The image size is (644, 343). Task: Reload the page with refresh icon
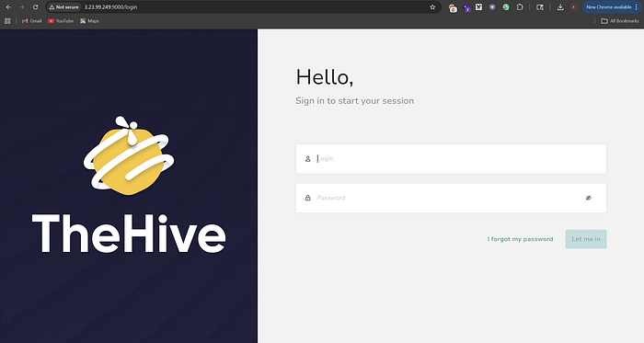point(35,7)
